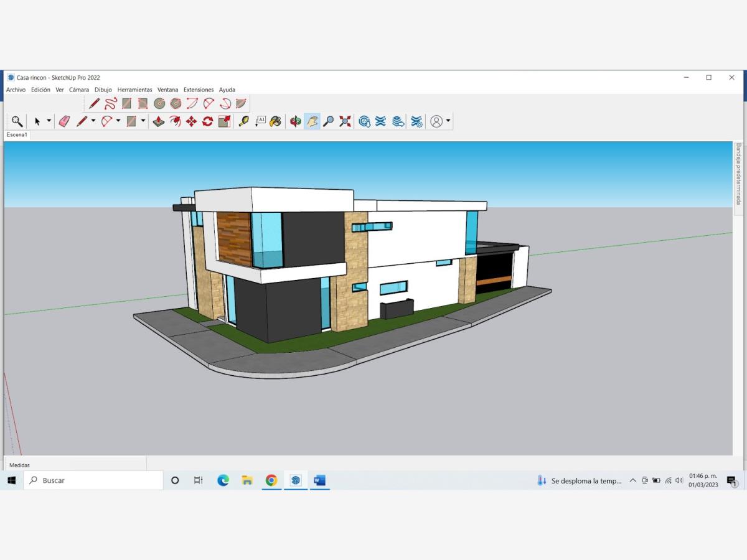Open the Extensiones menu

pos(199,90)
